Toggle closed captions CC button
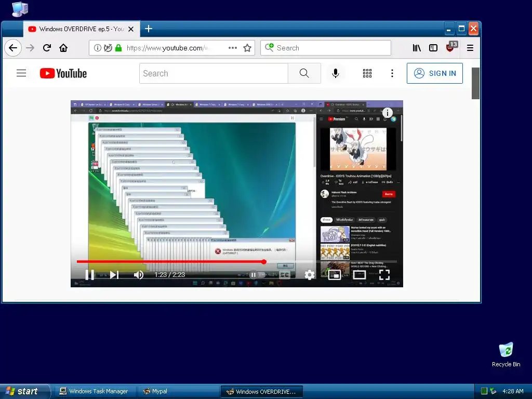532x399 pixels. pos(285,274)
